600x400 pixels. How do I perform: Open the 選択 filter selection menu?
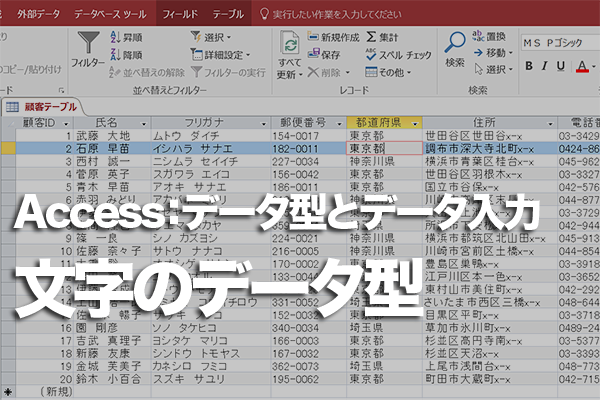click(211, 38)
